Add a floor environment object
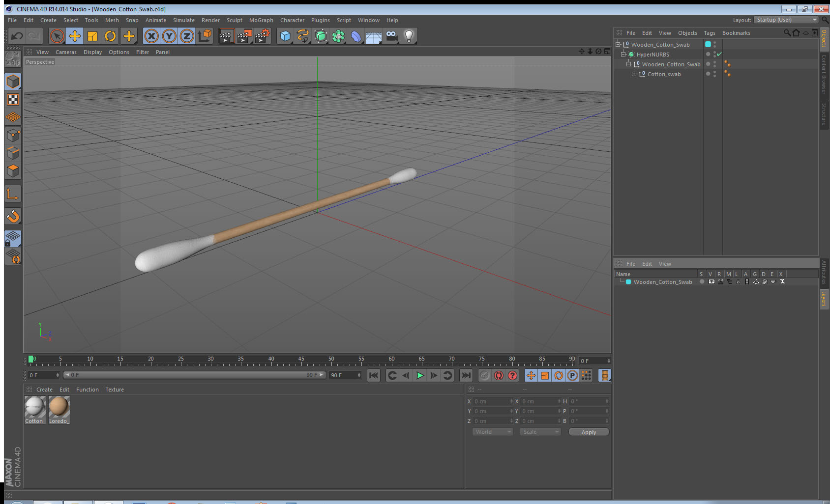830x504 pixels. (x=374, y=36)
